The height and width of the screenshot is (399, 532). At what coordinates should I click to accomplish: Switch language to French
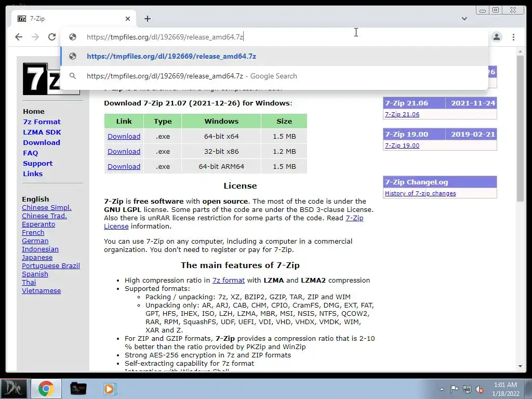coord(33,232)
